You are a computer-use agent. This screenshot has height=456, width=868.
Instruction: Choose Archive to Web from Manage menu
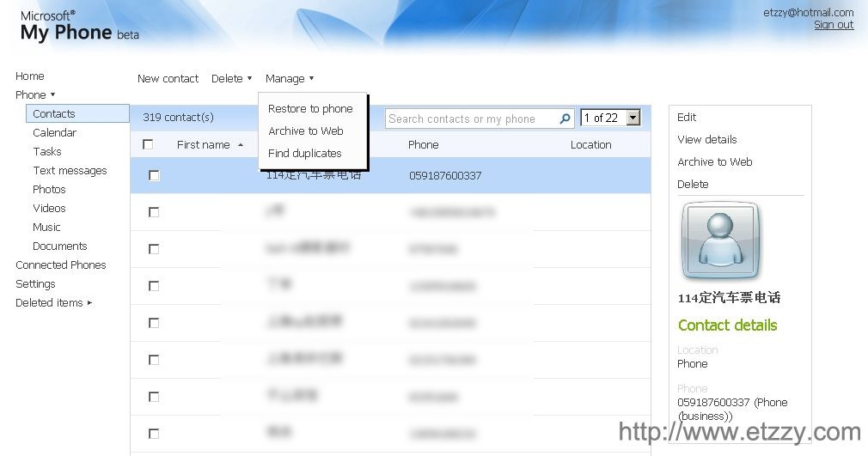306,131
